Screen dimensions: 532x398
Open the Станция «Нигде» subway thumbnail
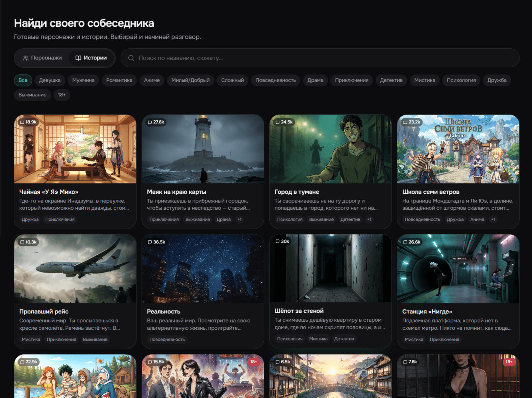458,269
